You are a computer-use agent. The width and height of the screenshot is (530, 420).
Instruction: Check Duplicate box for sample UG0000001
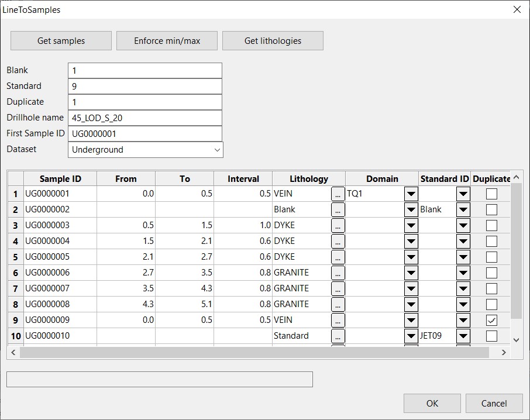pyautogui.click(x=491, y=194)
